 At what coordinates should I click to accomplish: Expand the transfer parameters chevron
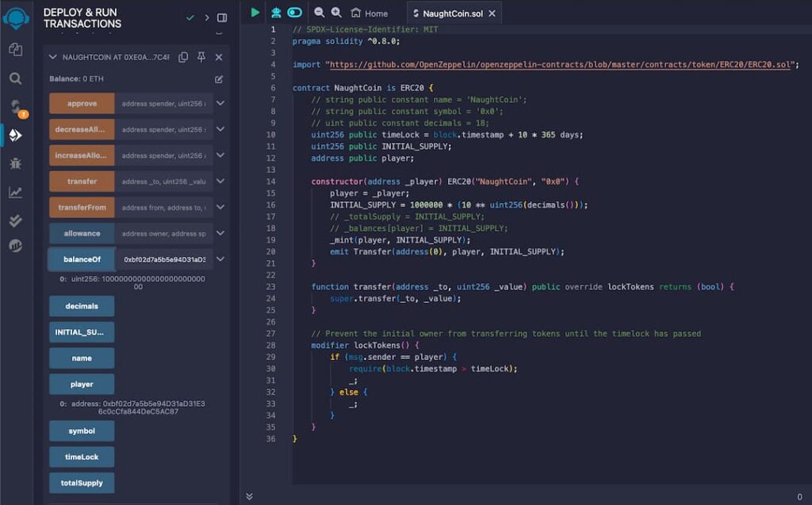coord(220,182)
